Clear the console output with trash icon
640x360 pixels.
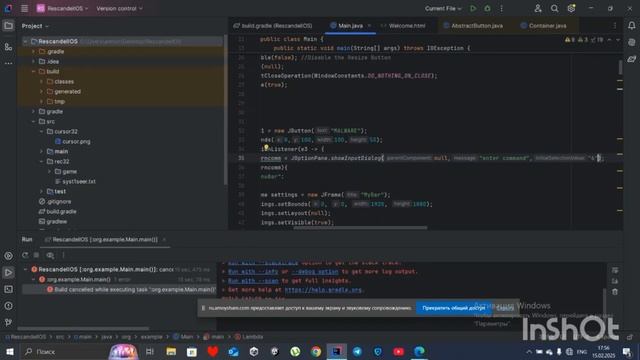coord(615,292)
